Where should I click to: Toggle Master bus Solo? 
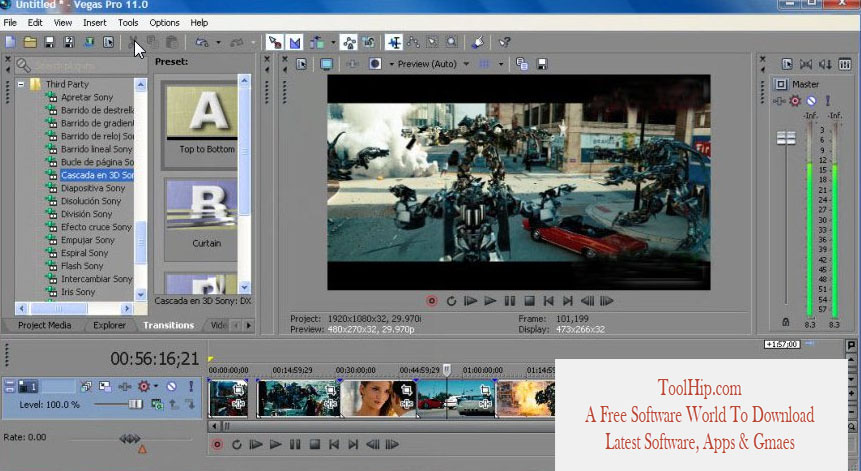pos(828,101)
